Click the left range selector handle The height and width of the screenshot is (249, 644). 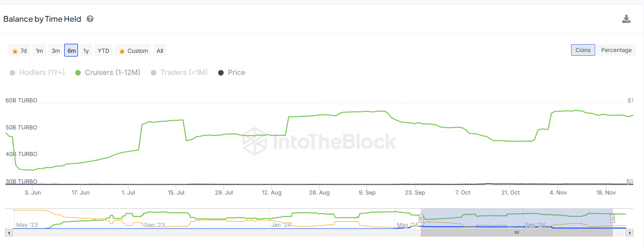(421, 219)
